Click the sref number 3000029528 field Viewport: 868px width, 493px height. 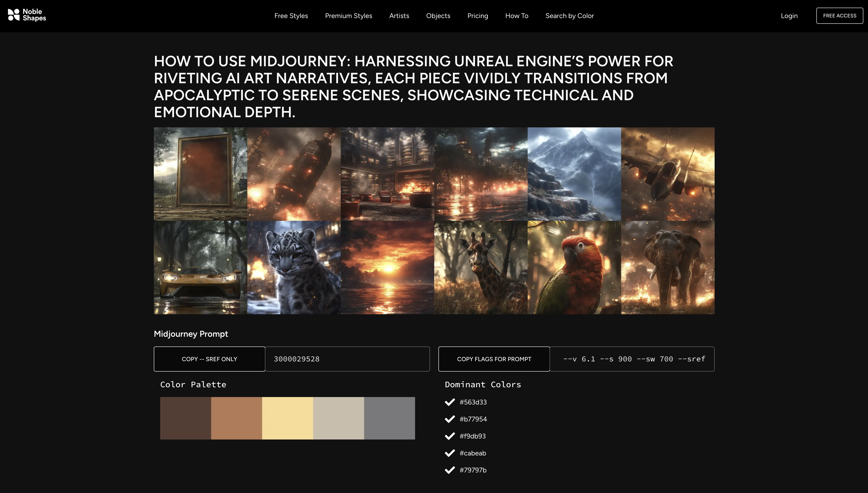tap(347, 359)
